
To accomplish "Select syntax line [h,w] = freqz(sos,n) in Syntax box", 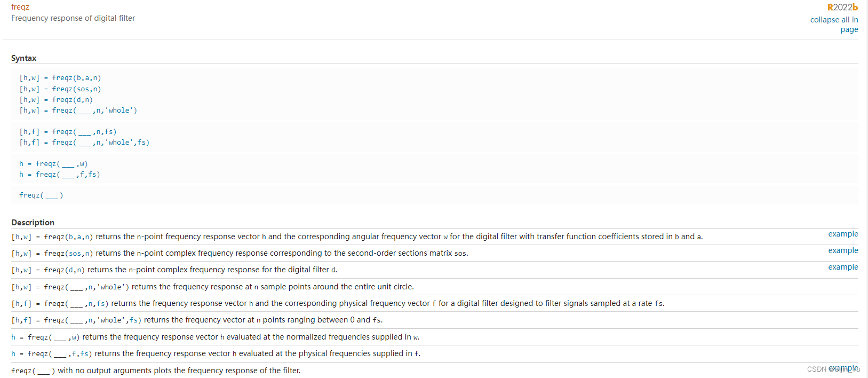I will (x=60, y=89).
